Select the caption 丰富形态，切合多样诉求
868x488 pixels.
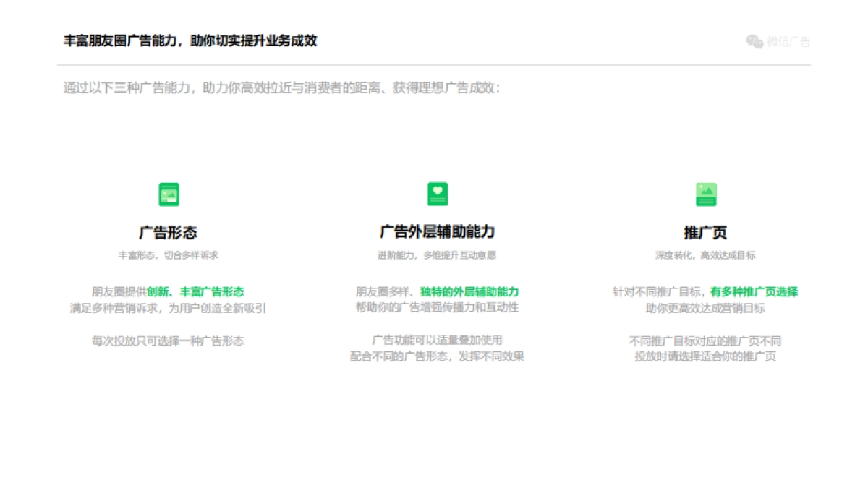coord(169,254)
